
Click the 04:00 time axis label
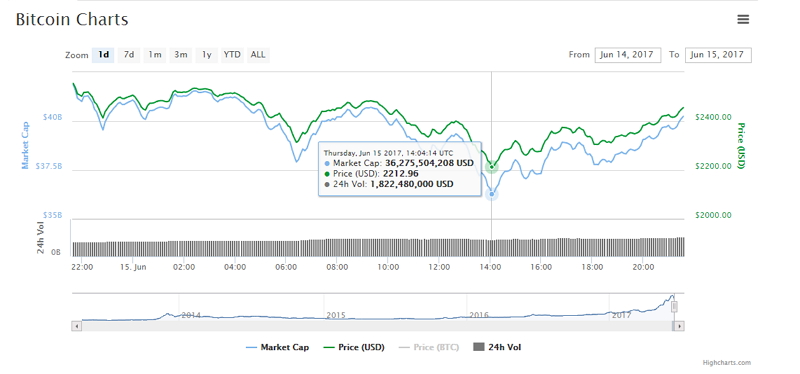pos(235,267)
